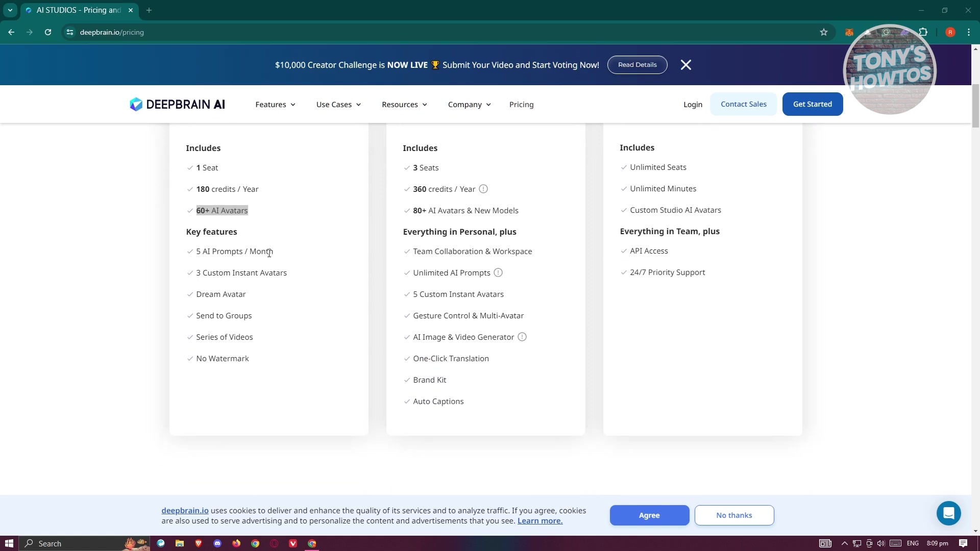Click the No Watermark feature
980x551 pixels.
click(x=223, y=359)
